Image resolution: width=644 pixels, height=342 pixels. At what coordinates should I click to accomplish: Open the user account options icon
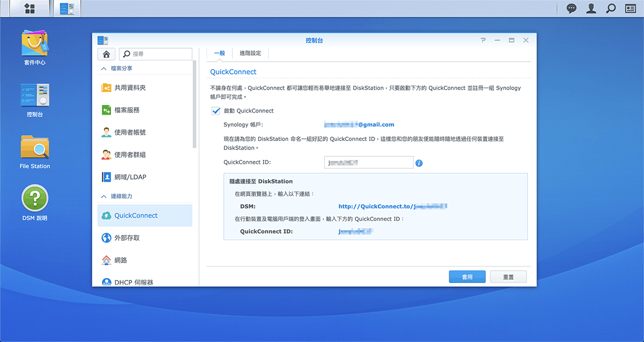pyautogui.click(x=591, y=9)
